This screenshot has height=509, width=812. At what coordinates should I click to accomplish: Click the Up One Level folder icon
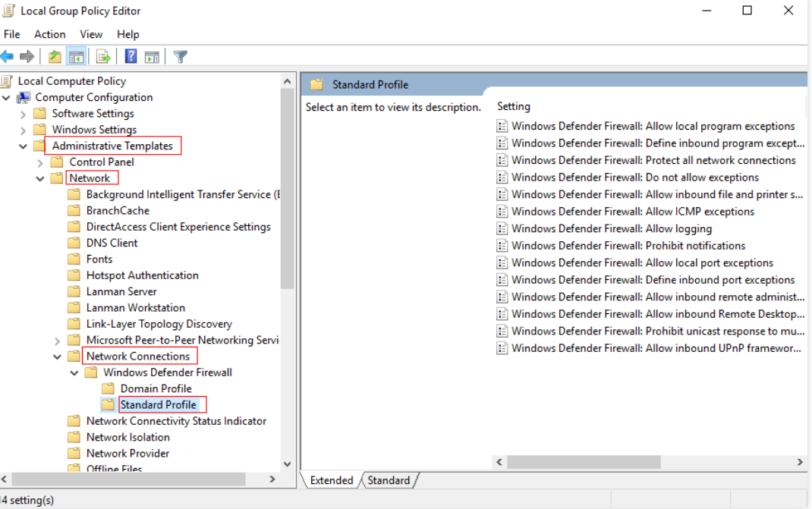(55, 57)
